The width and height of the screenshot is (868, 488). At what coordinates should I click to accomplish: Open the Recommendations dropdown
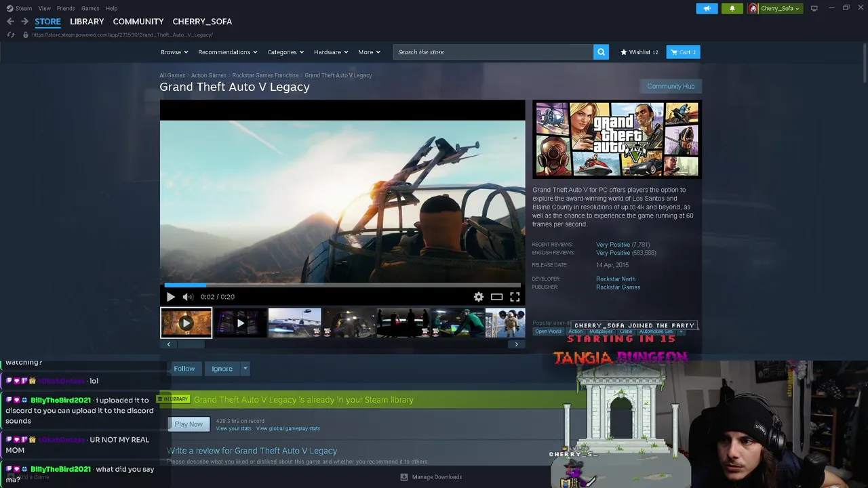tap(228, 52)
